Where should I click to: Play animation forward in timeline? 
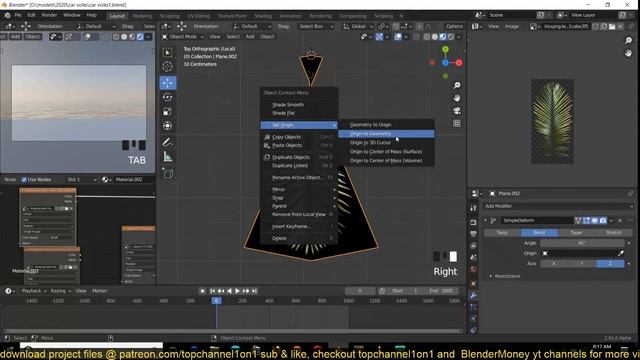pos(237,291)
